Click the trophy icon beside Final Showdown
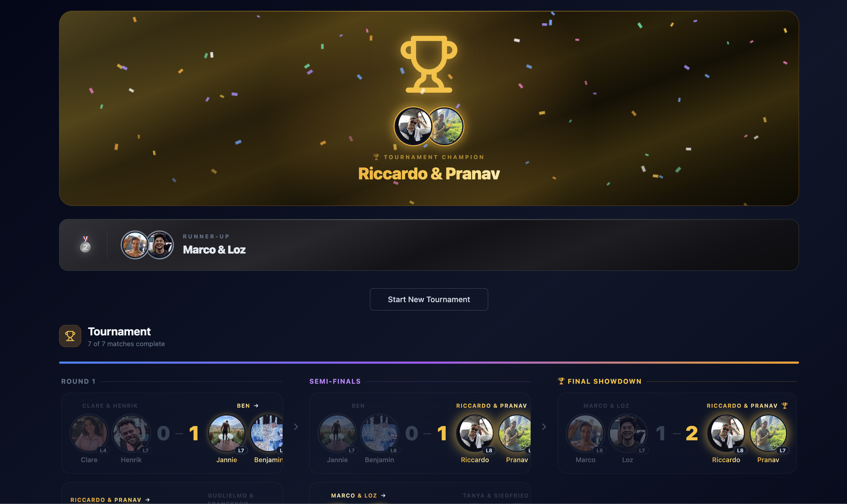This screenshot has width=847, height=504. 561,381
